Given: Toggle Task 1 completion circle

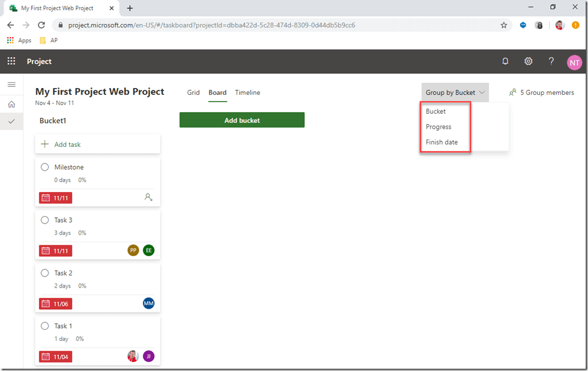Looking at the screenshot, I should click(x=45, y=326).
